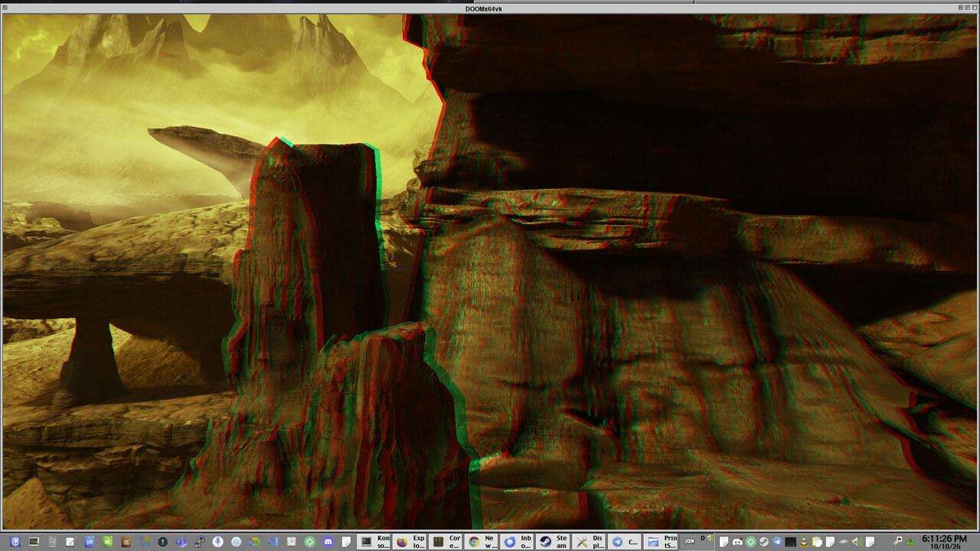This screenshot has width=980, height=551.
Task: Switch to the Konsole window
Action: pyautogui.click(x=375, y=542)
